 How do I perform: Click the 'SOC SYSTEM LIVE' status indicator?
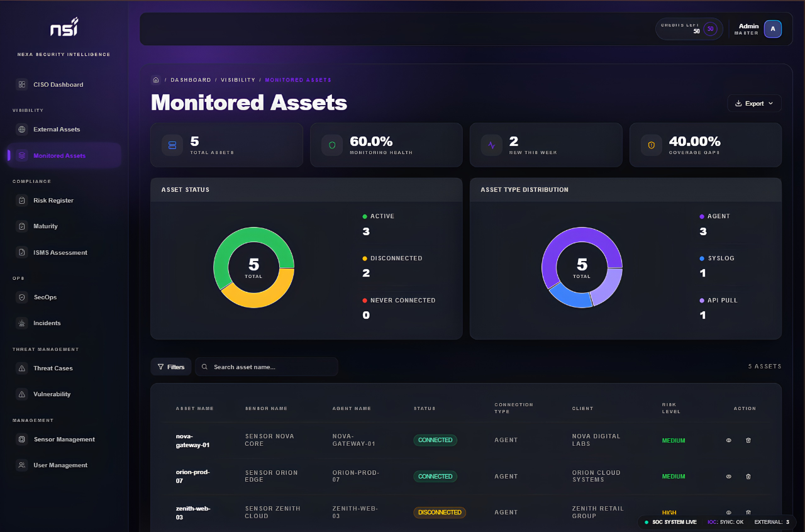670,522
